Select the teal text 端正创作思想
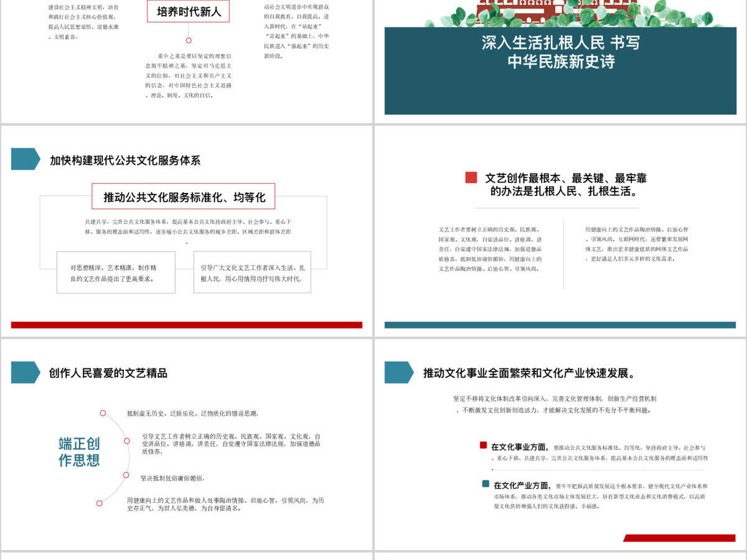747x560 pixels. (x=79, y=452)
